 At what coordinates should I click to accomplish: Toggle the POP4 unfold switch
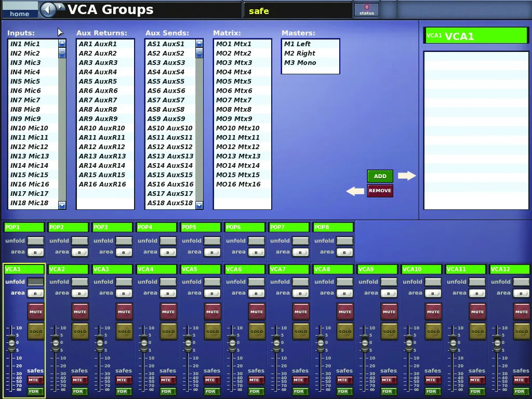click(x=168, y=241)
